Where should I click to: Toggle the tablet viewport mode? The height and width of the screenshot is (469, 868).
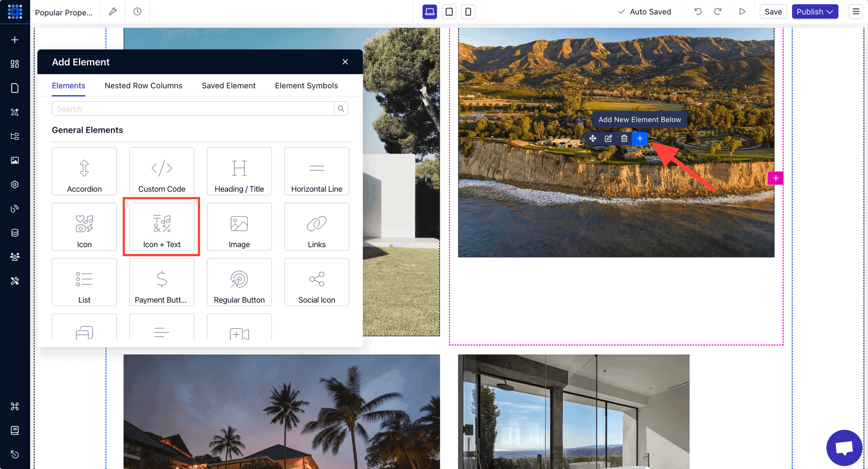point(449,12)
